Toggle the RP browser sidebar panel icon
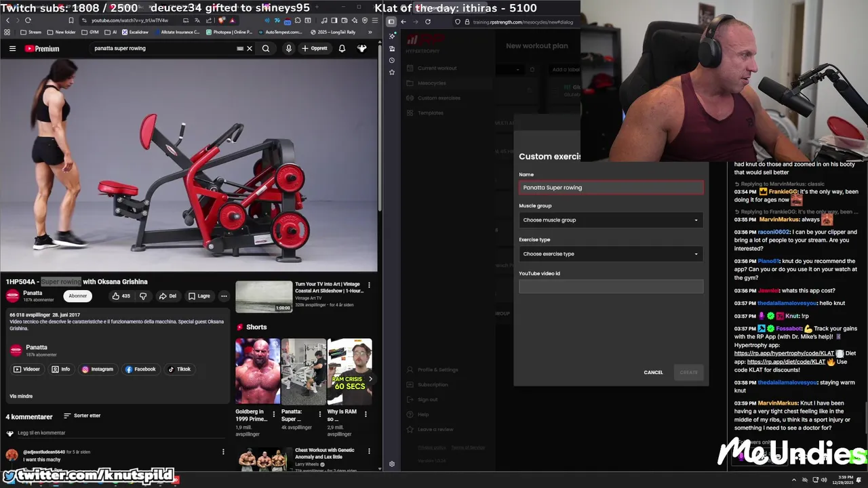868x488 pixels. pos(391,22)
